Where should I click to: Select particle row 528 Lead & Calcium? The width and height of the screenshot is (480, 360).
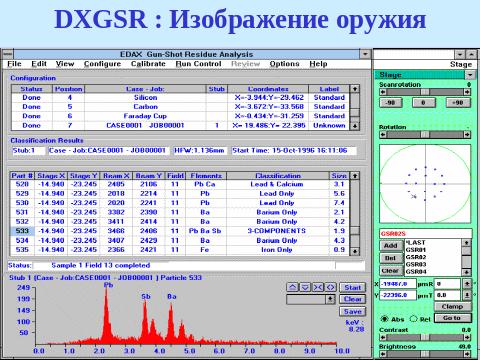click(180, 184)
